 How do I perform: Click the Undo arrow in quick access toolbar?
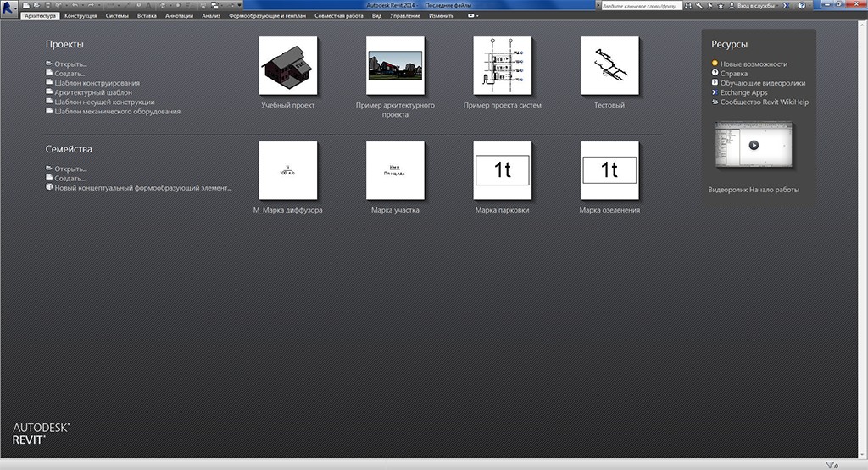click(75, 6)
